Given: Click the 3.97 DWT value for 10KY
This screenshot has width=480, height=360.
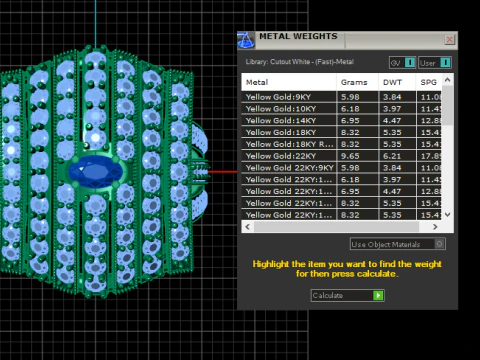Looking at the screenshot, I should (392, 109).
